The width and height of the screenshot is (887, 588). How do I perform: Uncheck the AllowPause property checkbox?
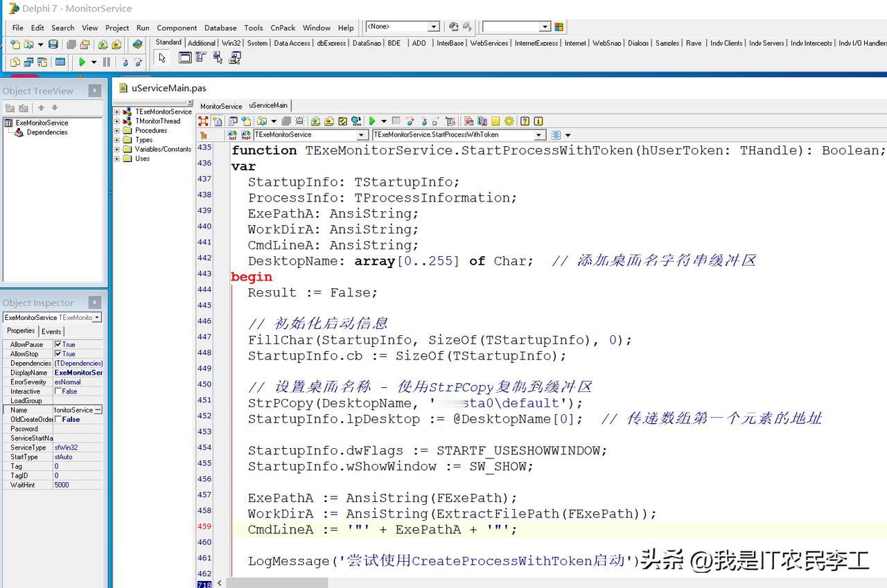point(58,344)
